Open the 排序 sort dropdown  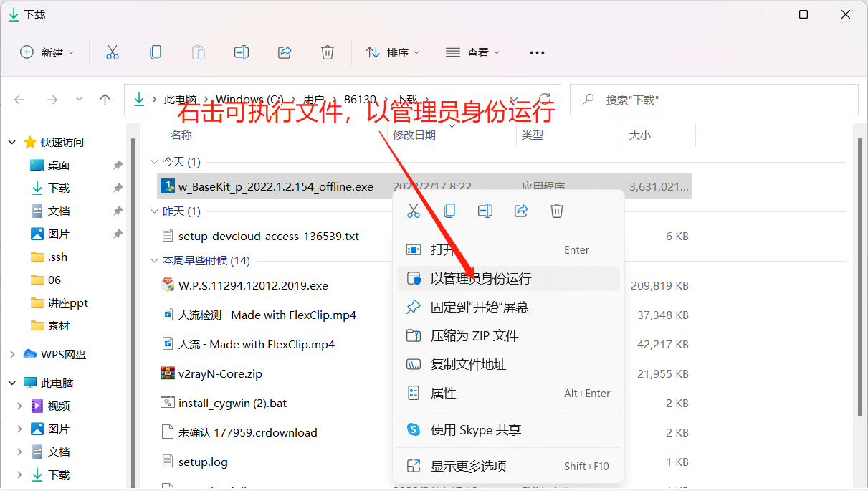(393, 52)
